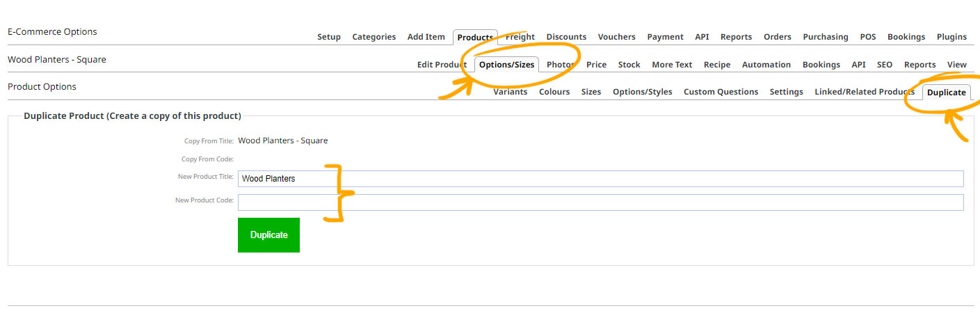Select the Options/Sizes tab

(x=507, y=65)
